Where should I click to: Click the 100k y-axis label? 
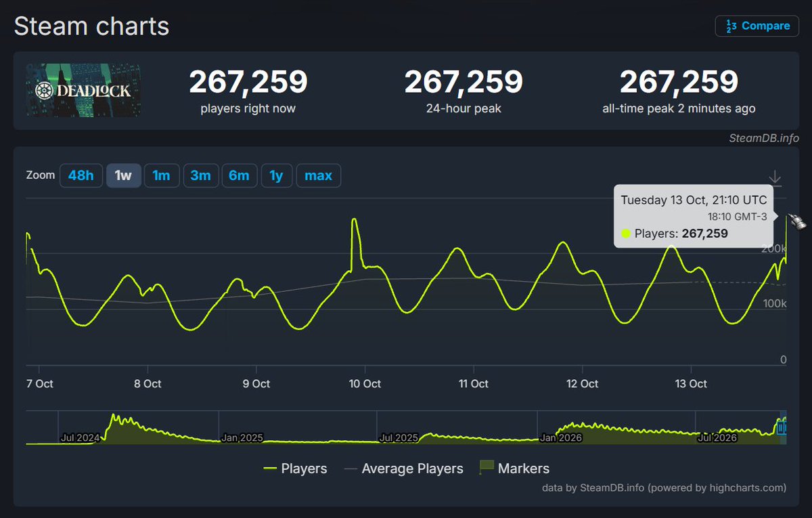point(775,304)
